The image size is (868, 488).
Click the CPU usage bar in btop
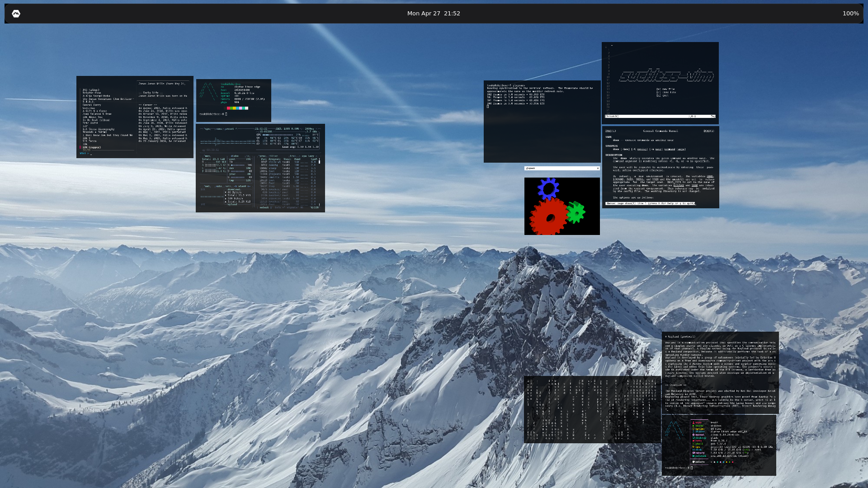coord(278,135)
